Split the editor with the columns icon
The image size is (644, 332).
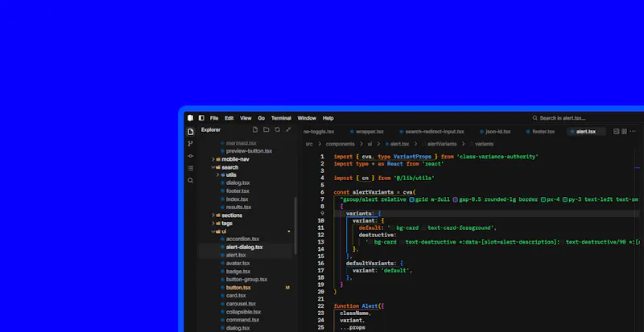click(625, 131)
